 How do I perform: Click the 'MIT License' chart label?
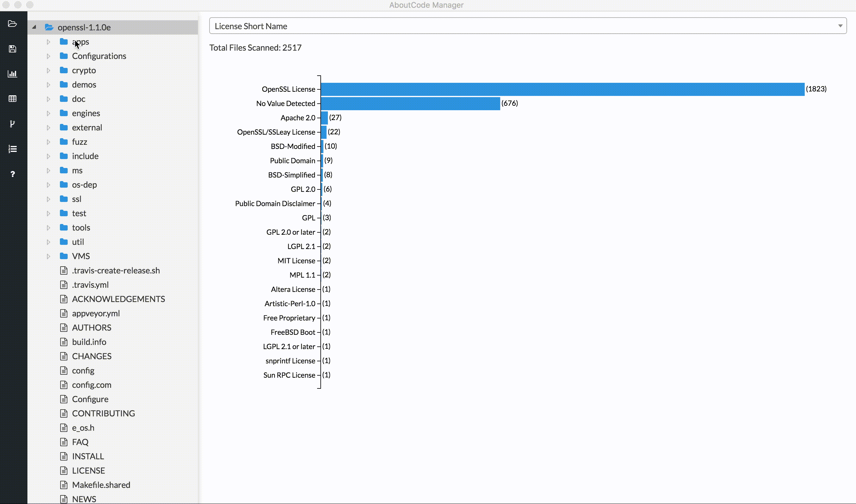coord(296,261)
